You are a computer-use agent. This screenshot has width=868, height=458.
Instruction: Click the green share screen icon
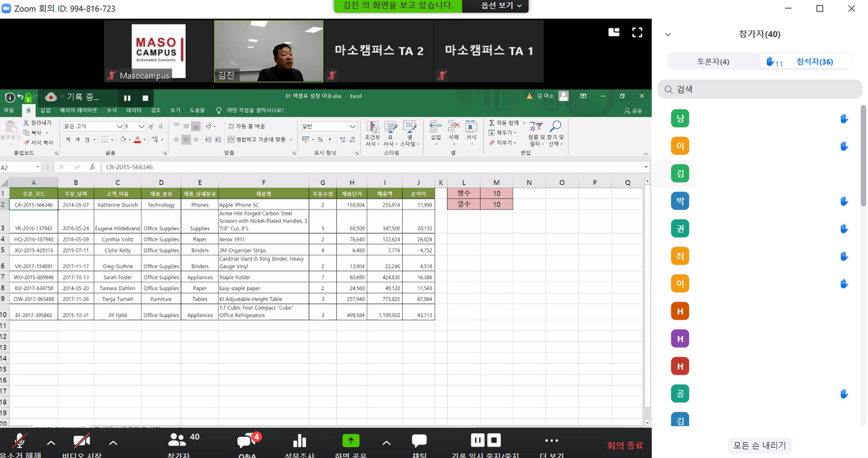point(351,442)
